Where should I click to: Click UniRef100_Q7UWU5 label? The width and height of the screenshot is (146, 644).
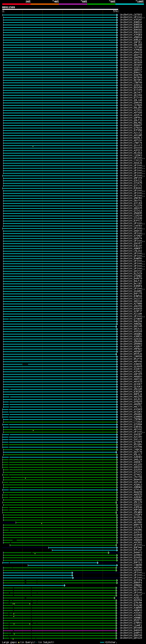[131, 319]
